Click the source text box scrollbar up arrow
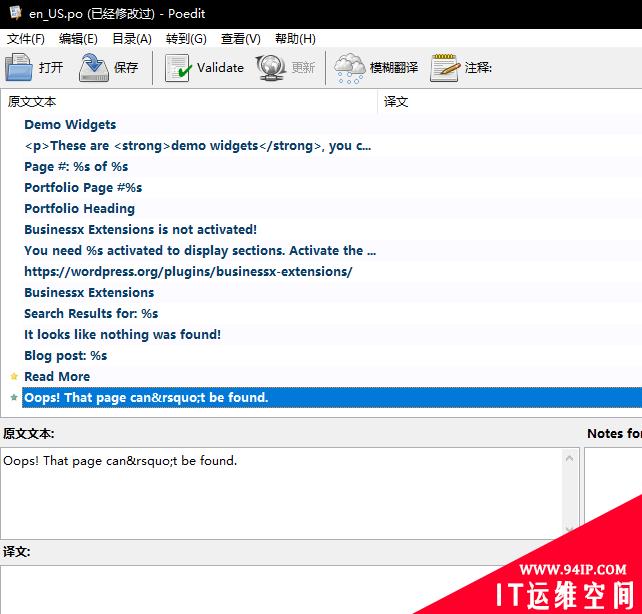Viewport: 642px width, 614px height. (569, 458)
